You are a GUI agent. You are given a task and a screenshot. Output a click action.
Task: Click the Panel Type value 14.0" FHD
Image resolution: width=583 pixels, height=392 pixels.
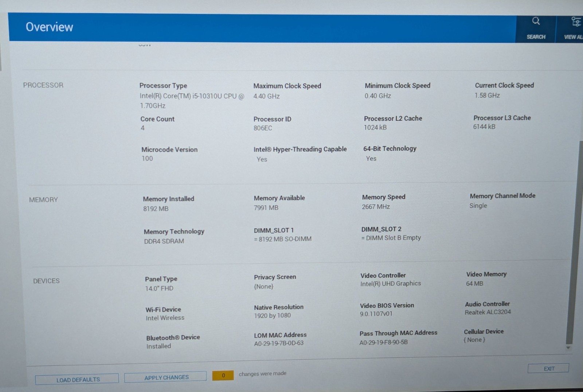pos(159,289)
